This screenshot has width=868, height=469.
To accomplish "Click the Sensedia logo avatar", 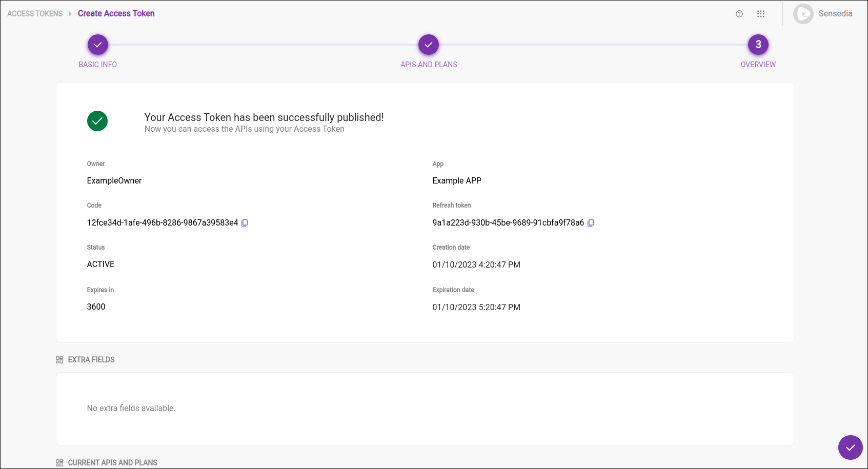I will coord(803,14).
